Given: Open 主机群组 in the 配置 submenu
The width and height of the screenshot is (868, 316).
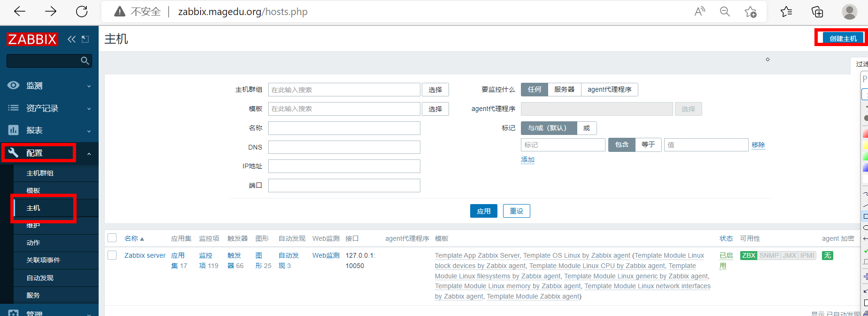Looking at the screenshot, I should coord(40,173).
